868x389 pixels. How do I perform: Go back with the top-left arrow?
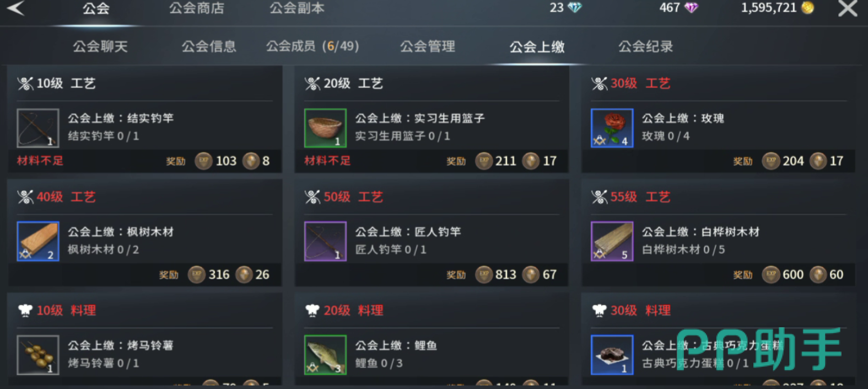point(15,8)
